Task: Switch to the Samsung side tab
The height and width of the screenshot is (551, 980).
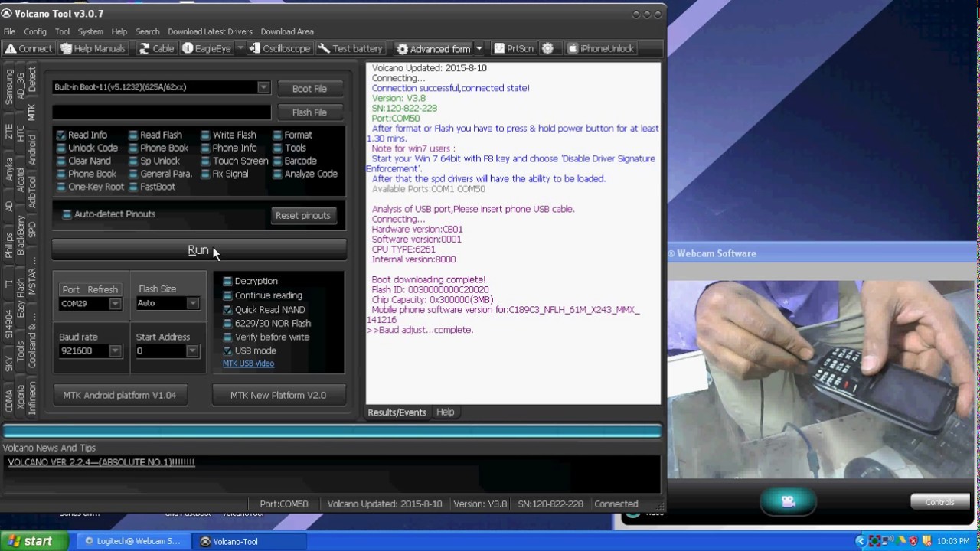Action: click(x=9, y=86)
